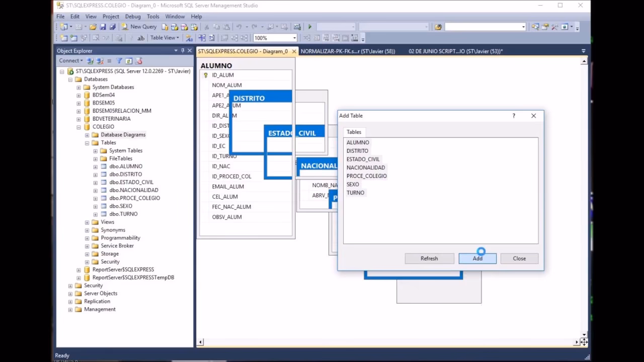Select PROCE_COLEGIO in the Add Table list

click(x=367, y=176)
